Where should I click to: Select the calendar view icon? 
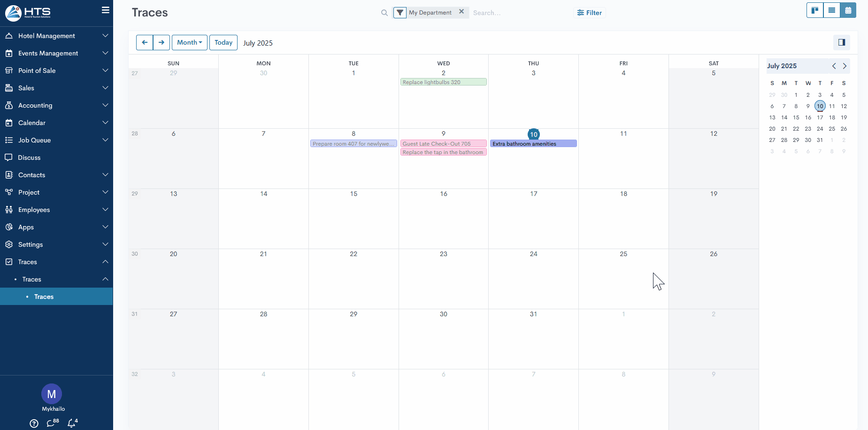click(848, 10)
